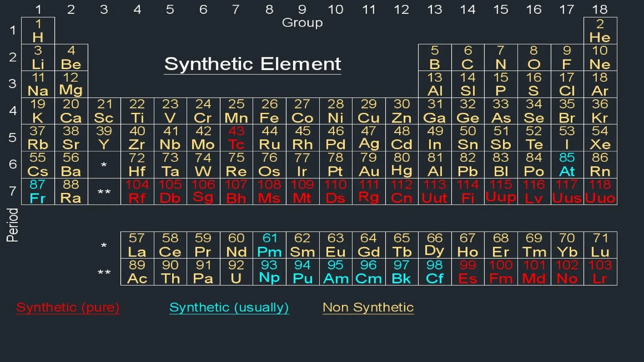The image size is (644, 362).
Task: Click group number 18 header
Action: pyautogui.click(x=600, y=9)
